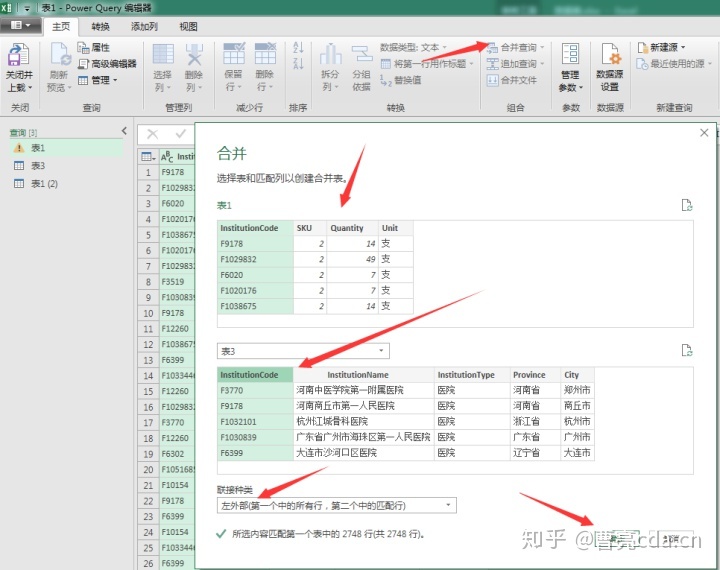Click the Refresh Preview icon
The height and width of the screenshot is (570, 720).
(x=60, y=55)
